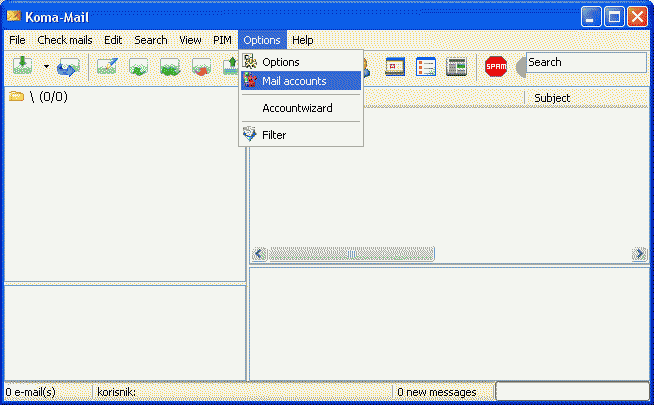Open the PIM menu

click(x=222, y=40)
